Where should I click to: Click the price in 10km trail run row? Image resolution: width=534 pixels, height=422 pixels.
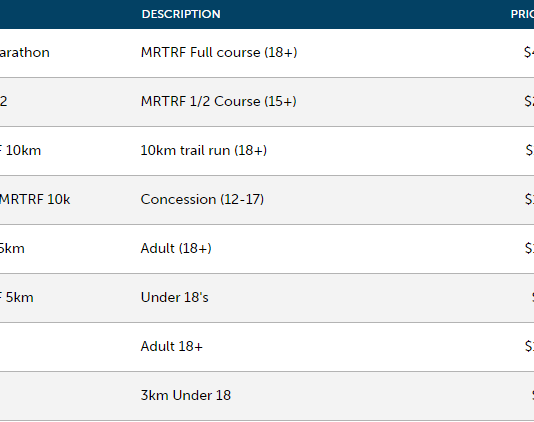(530, 150)
